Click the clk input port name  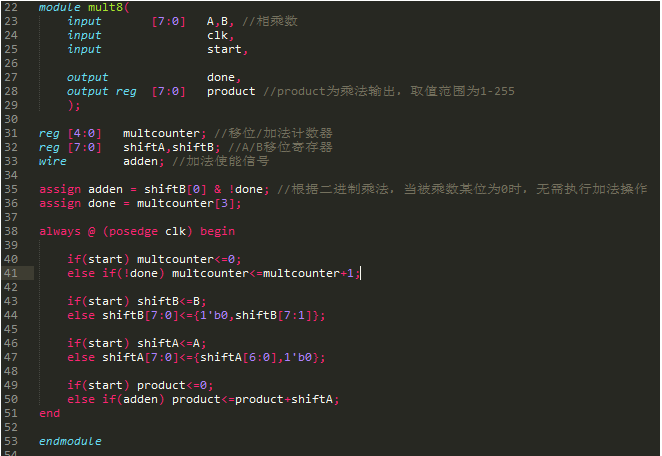(217, 35)
